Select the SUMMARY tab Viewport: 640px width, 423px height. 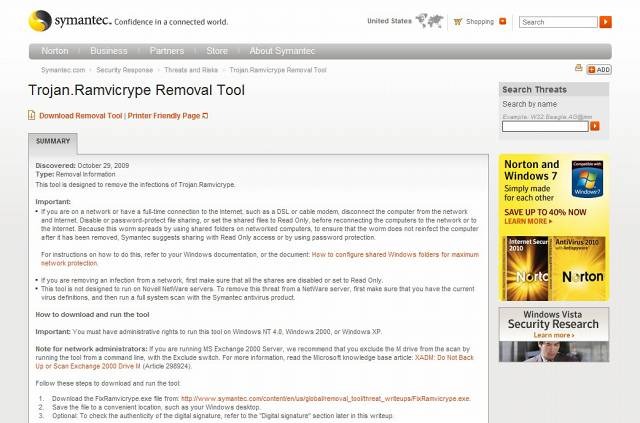pyautogui.click(x=53, y=141)
